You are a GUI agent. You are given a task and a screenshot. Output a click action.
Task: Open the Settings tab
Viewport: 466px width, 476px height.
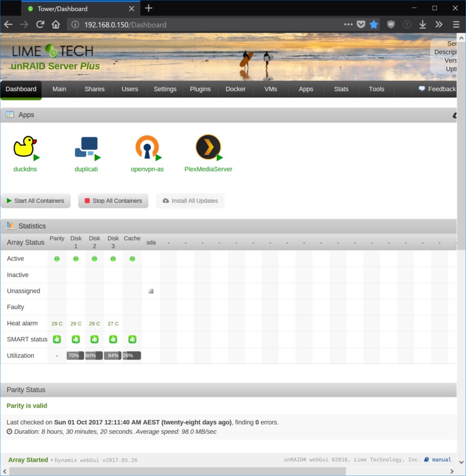pyautogui.click(x=165, y=89)
